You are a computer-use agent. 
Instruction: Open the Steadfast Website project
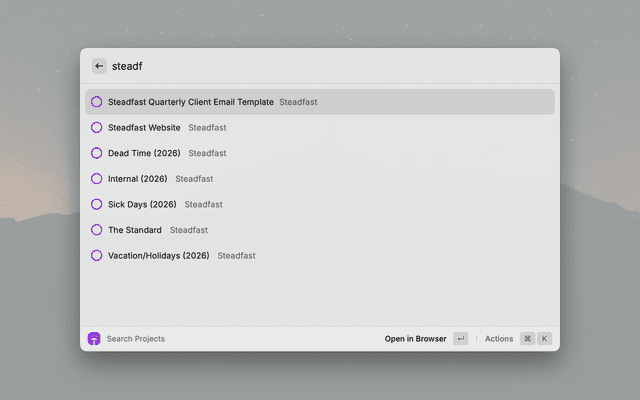144,128
